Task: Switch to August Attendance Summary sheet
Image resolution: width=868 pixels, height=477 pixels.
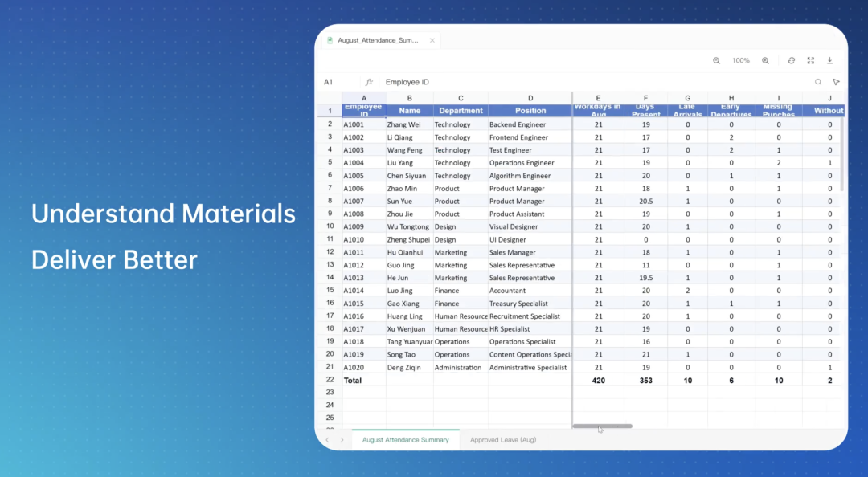Action: tap(406, 440)
